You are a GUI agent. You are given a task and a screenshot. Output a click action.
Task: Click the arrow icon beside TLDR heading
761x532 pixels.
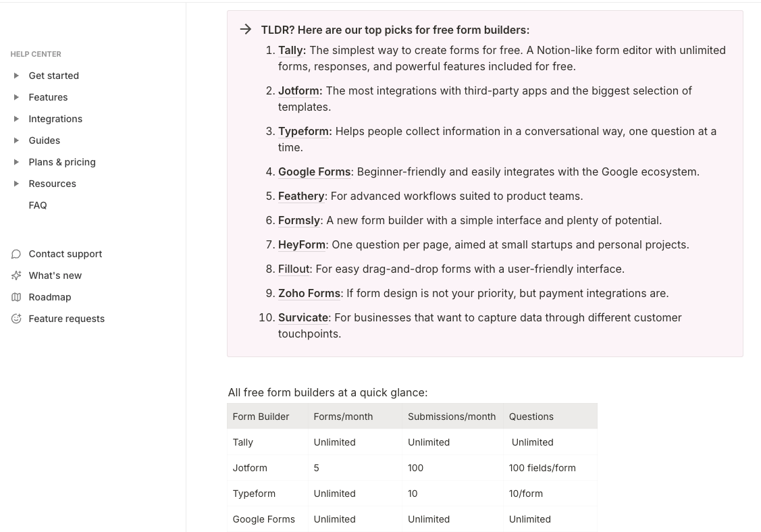[x=246, y=29]
